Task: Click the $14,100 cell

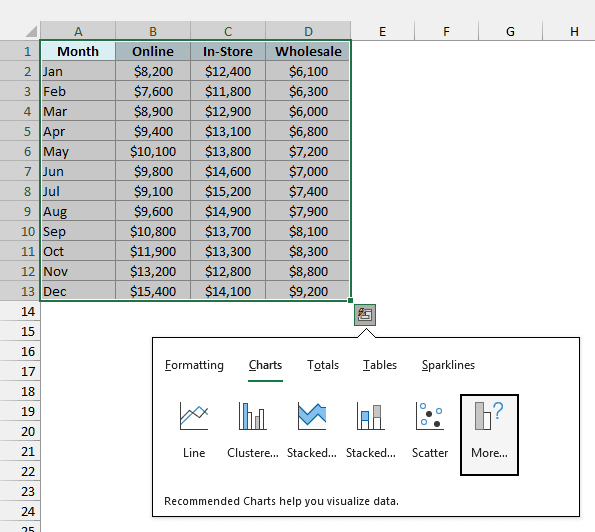Action: point(228,291)
